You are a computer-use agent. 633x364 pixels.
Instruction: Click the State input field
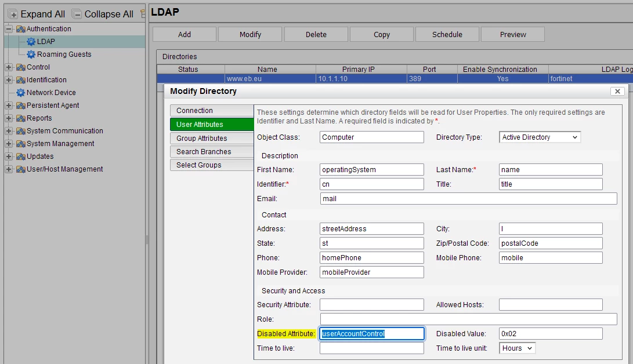pos(372,243)
